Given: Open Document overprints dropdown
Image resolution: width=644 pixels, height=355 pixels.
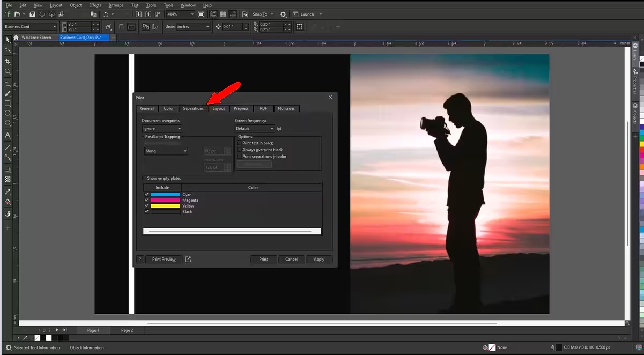Looking at the screenshot, I should point(162,129).
